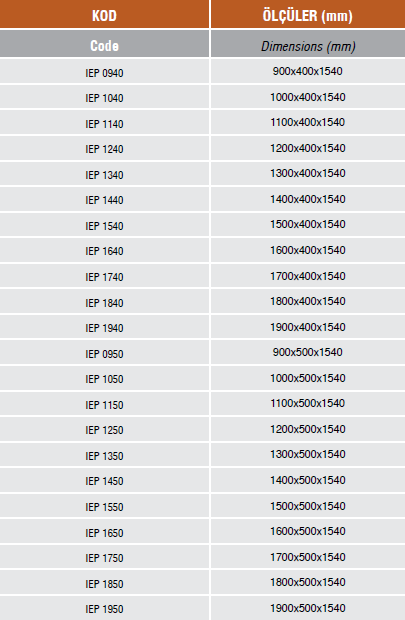Click dimension 1500x400x1540

point(308,224)
